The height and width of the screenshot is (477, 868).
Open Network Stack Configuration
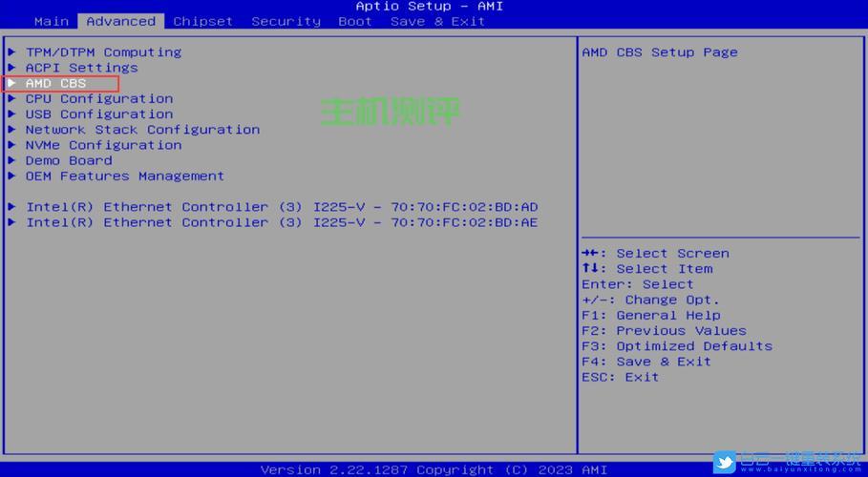coord(142,130)
